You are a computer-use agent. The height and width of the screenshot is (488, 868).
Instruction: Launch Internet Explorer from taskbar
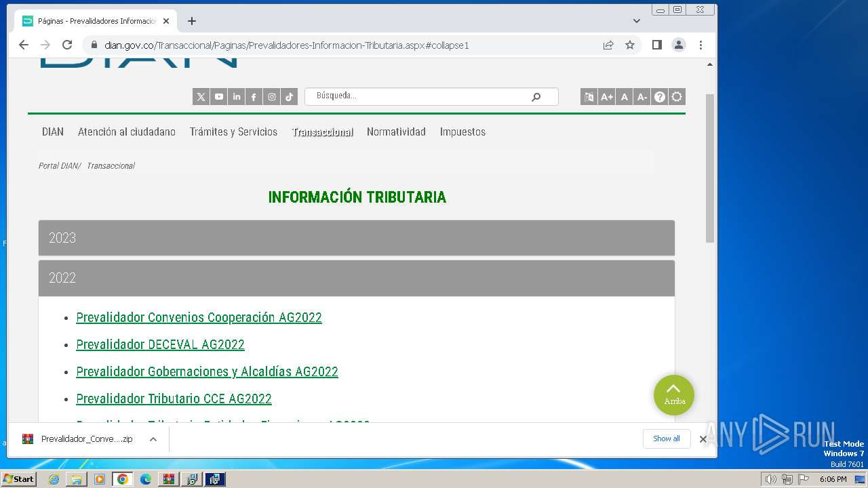54,479
